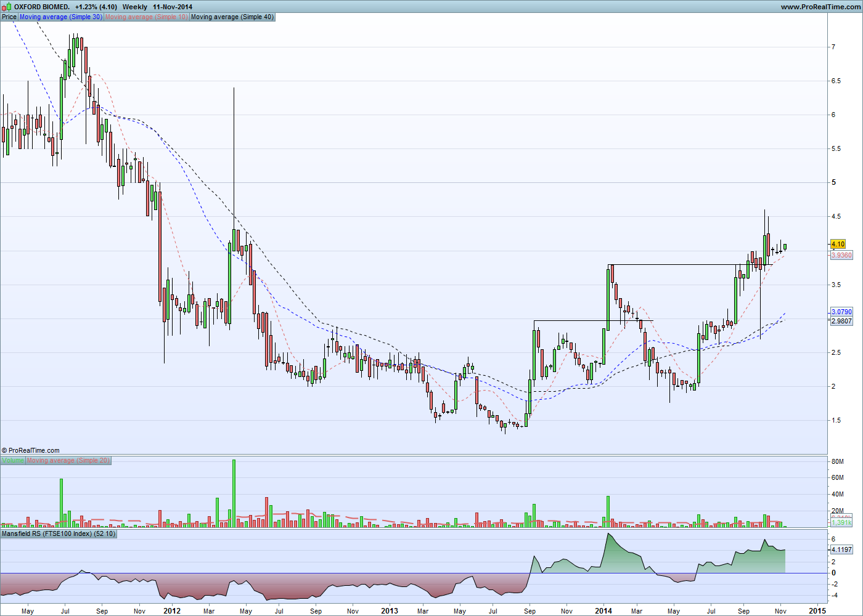Open the www.ProRealTime.com link
This screenshot has height=616, width=863.
[819, 7]
